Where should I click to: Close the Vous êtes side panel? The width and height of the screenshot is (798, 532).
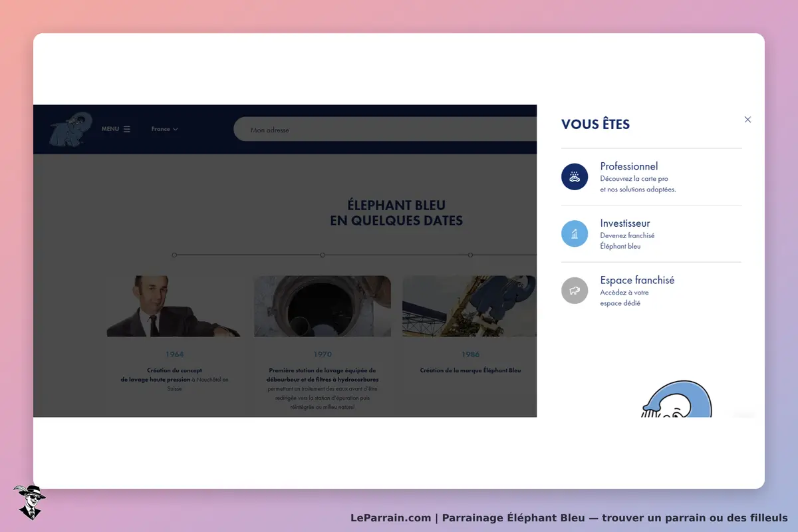747,120
